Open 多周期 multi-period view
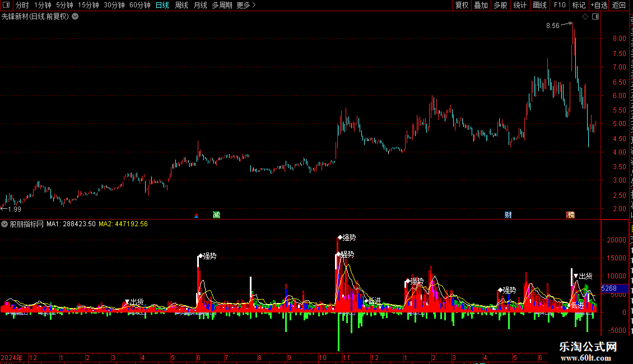The height and width of the screenshot is (364, 633). (x=222, y=5)
